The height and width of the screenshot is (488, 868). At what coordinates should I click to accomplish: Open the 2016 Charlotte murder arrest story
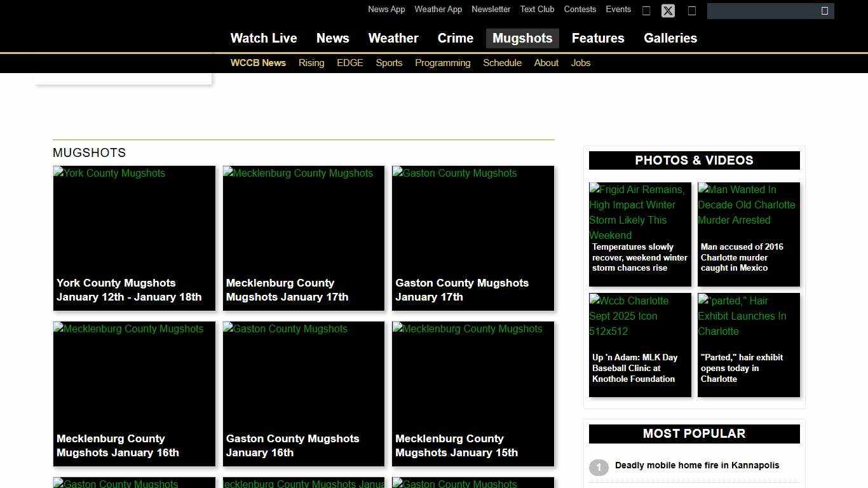749,234
